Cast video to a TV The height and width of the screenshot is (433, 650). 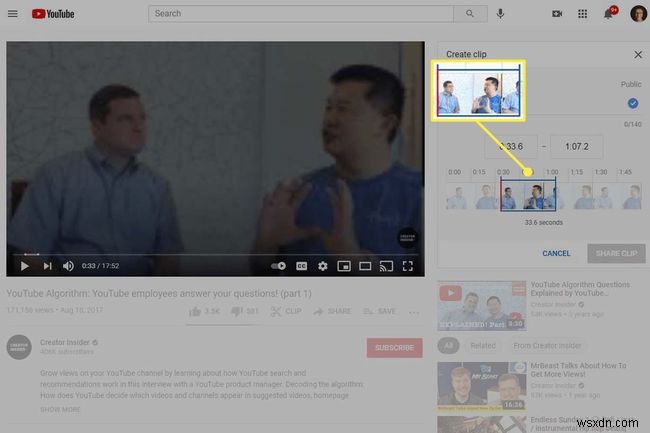(386, 266)
